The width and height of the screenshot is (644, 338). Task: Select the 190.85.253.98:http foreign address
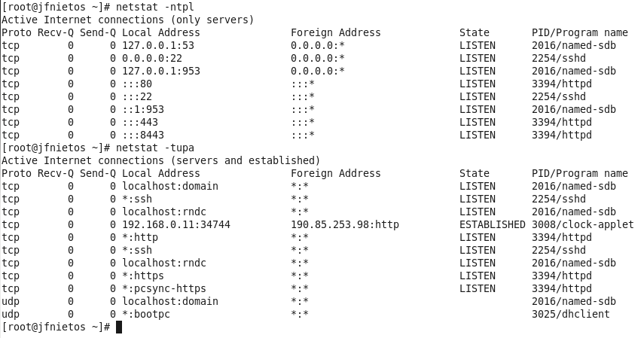(x=345, y=224)
